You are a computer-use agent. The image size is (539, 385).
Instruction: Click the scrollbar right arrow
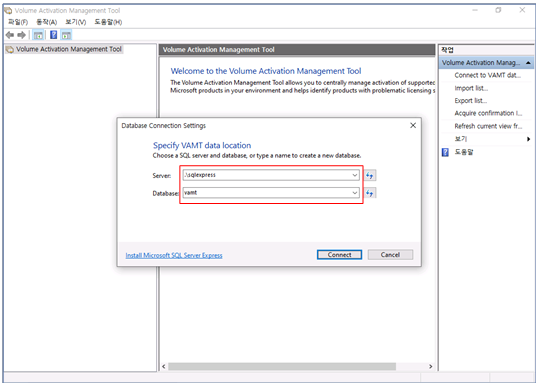coord(430,366)
